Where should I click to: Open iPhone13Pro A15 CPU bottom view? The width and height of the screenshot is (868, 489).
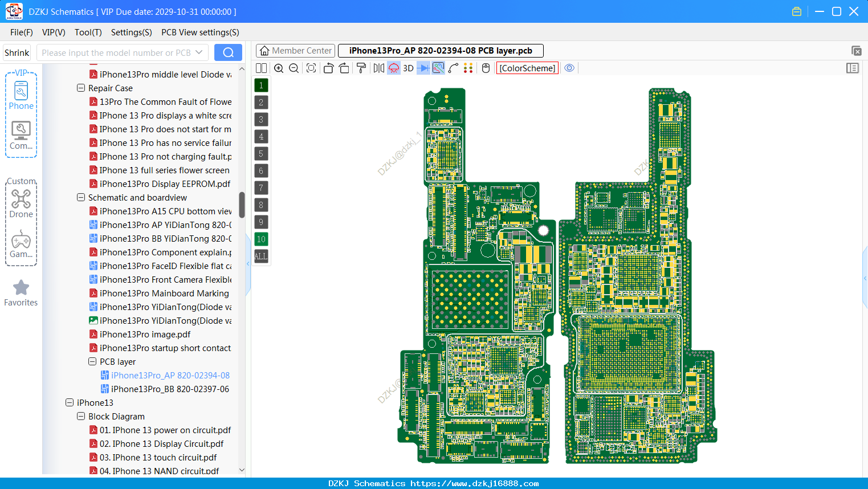[160, 211]
